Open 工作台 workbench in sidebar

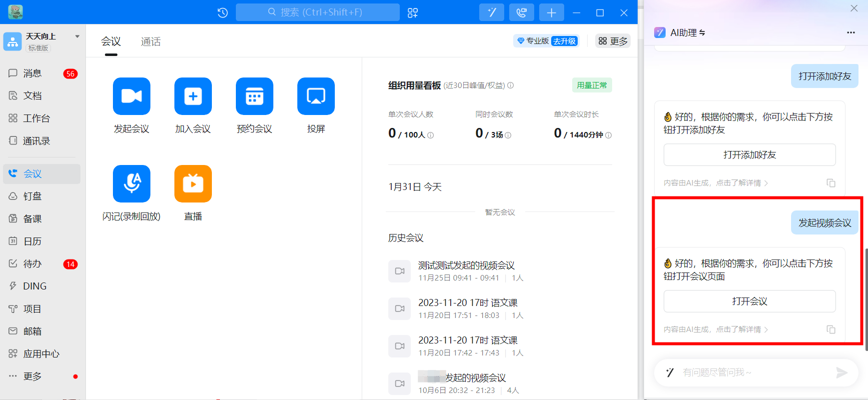42,118
